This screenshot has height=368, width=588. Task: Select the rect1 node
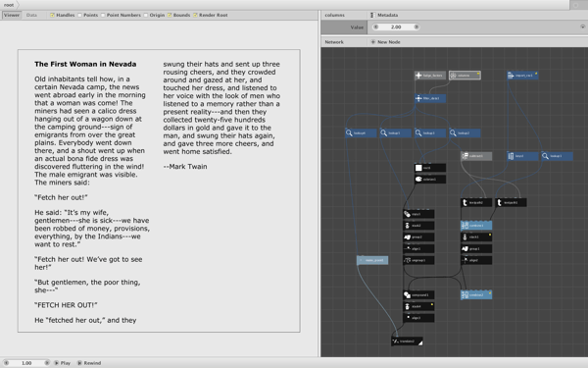(430, 168)
